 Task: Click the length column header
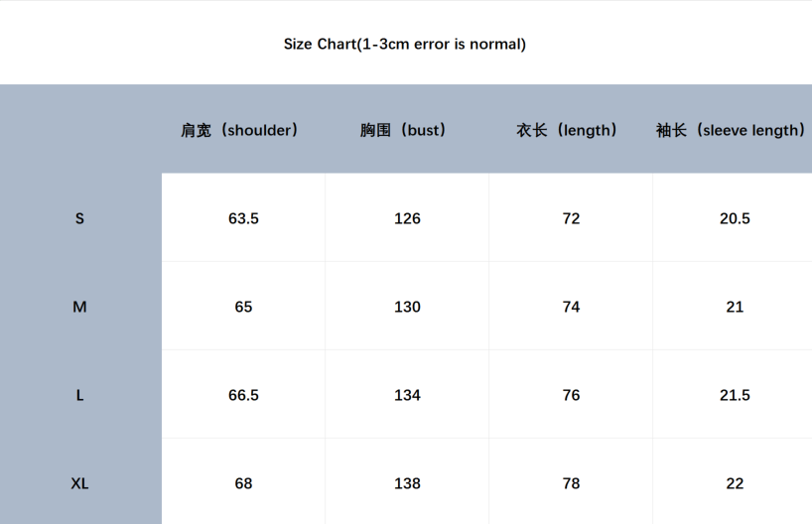568,130
